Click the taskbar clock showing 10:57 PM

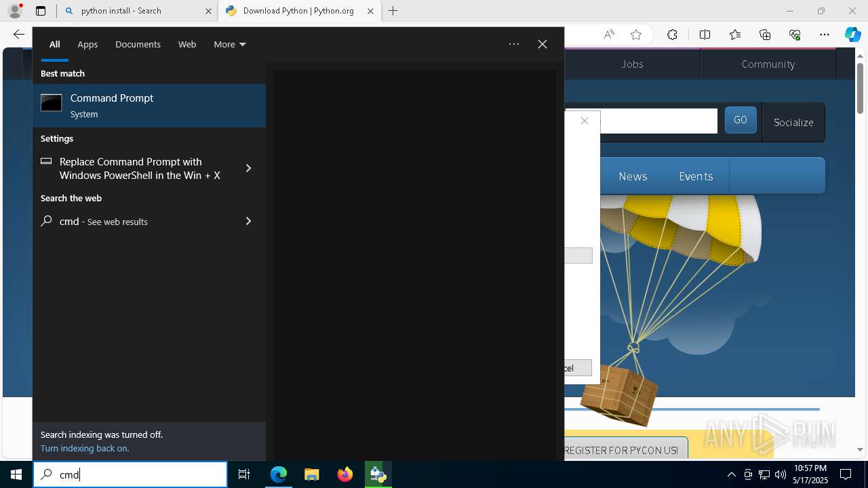click(x=810, y=474)
